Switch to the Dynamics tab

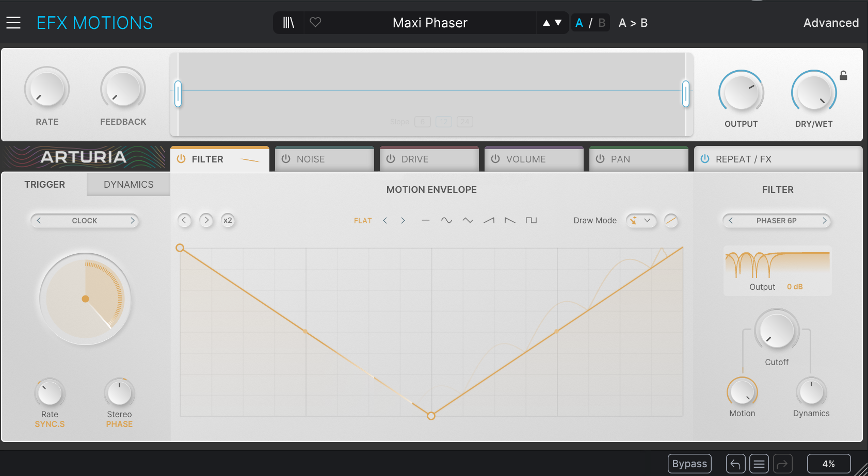pos(128,185)
